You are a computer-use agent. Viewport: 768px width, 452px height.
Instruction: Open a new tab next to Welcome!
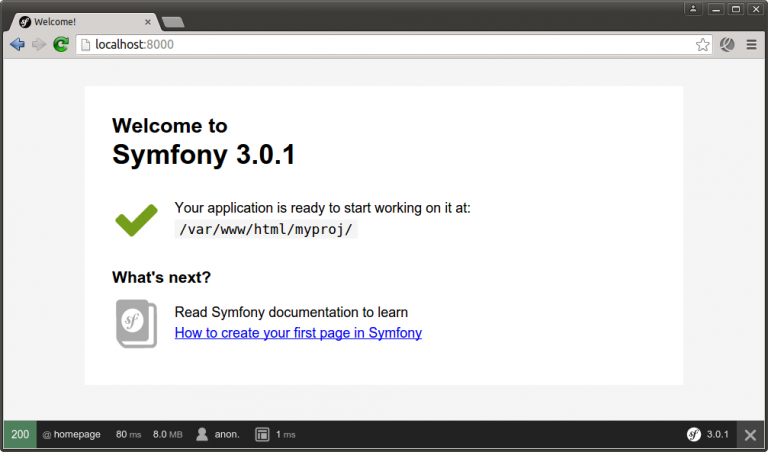(x=172, y=21)
